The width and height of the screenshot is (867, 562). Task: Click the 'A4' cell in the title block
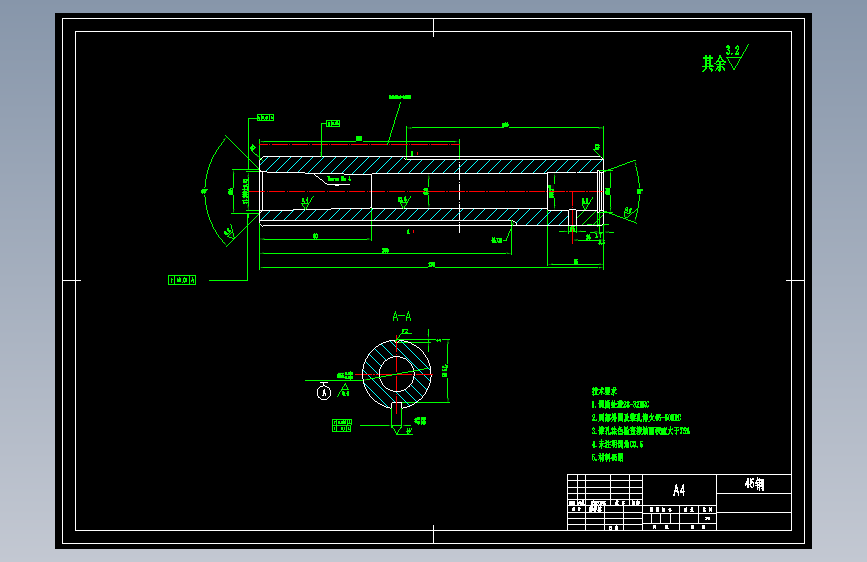tap(679, 490)
